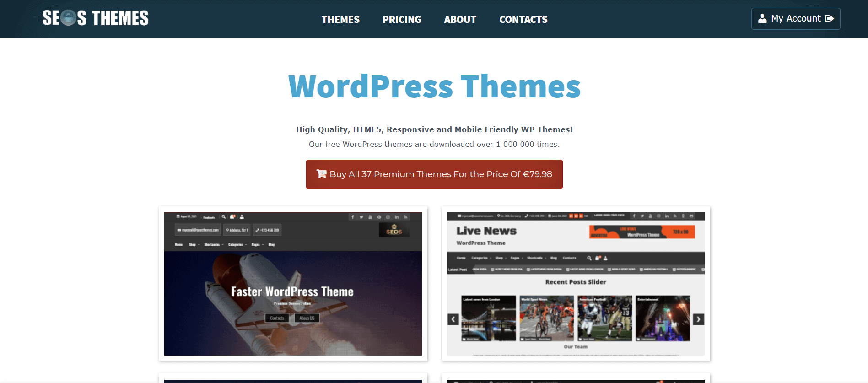
Task: Open the THEMES menu item
Action: tap(340, 20)
